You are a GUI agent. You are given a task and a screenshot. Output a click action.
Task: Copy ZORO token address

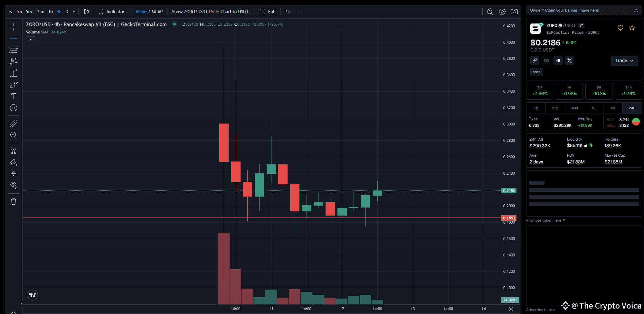pos(560,25)
